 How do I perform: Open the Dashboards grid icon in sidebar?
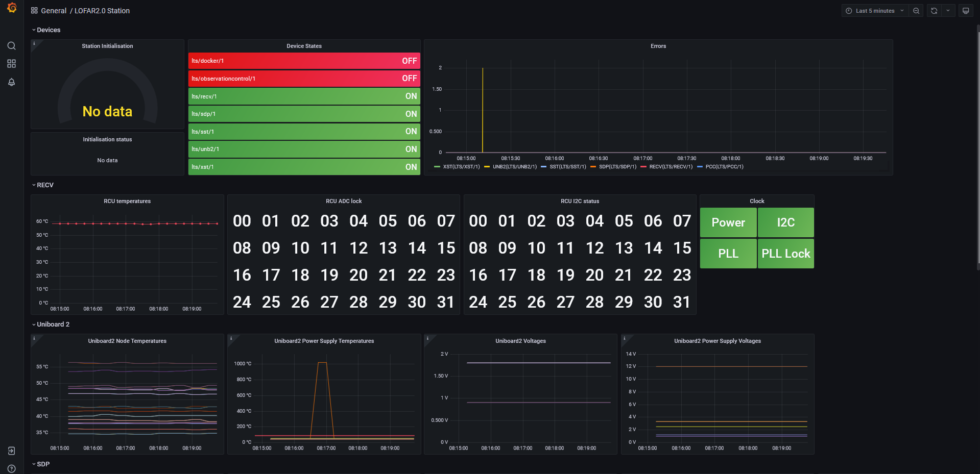(x=11, y=64)
